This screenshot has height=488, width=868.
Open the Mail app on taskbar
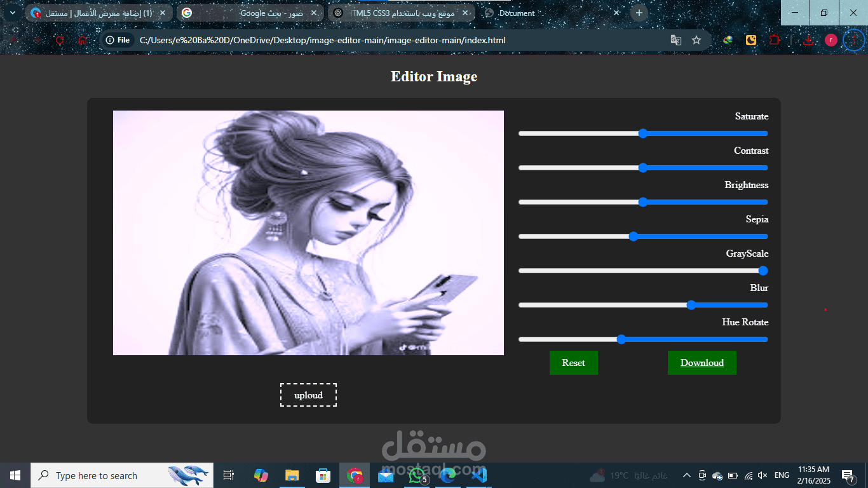pyautogui.click(x=386, y=475)
